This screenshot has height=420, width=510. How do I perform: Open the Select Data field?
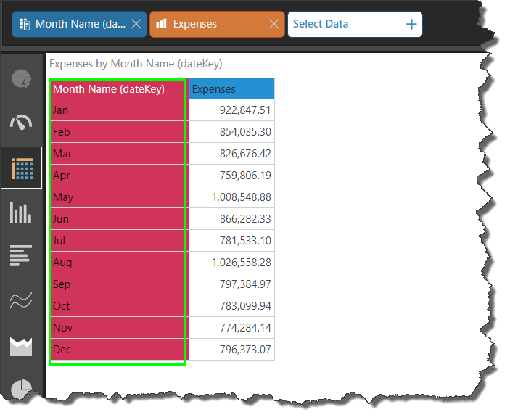(341, 24)
